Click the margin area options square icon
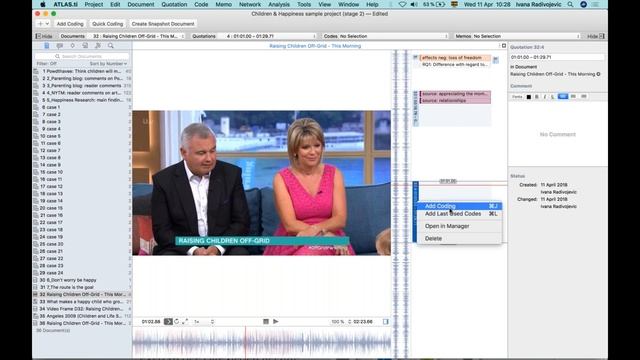Image resolution: width=640 pixels, height=360 pixels. [x=504, y=46]
